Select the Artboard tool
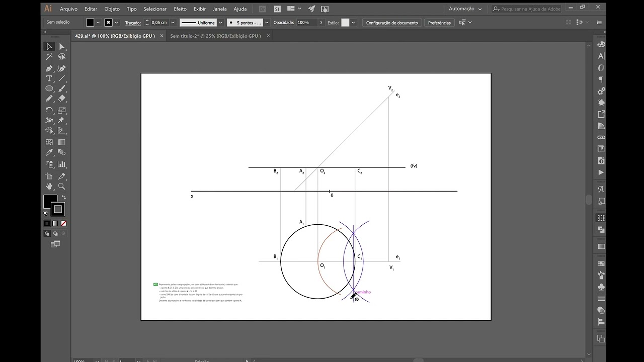Screen dimensions: 644x362 (x=49, y=176)
